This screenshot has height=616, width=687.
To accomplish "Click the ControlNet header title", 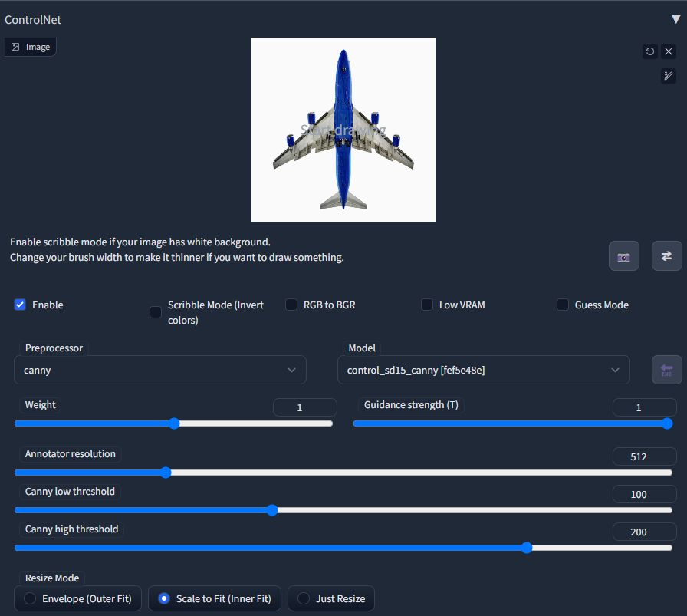I will pyautogui.click(x=33, y=19).
